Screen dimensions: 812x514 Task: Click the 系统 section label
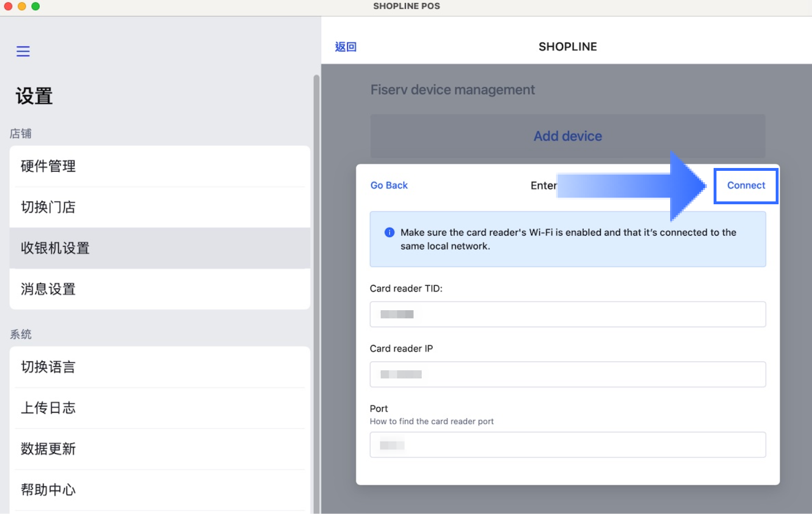pos(21,335)
